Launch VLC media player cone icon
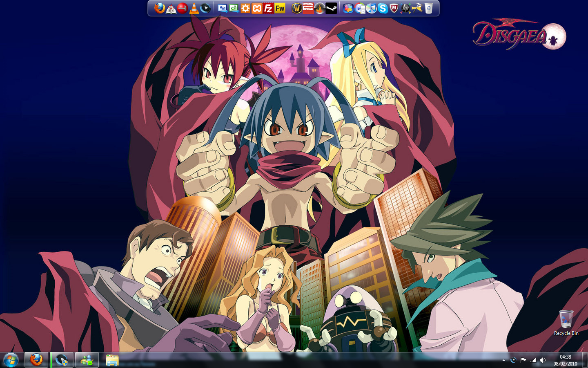This screenshot has height=368, width=588. (194, 8)
